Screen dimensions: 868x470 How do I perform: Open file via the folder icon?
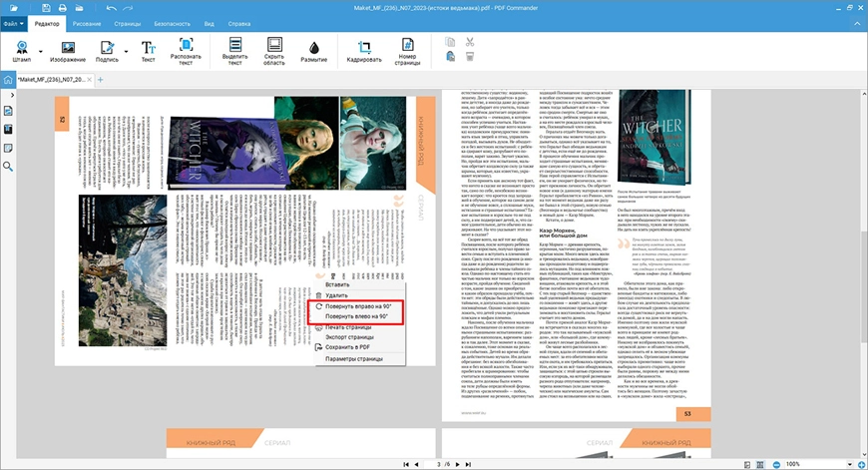pyautogui.click(x=13, y=8)
